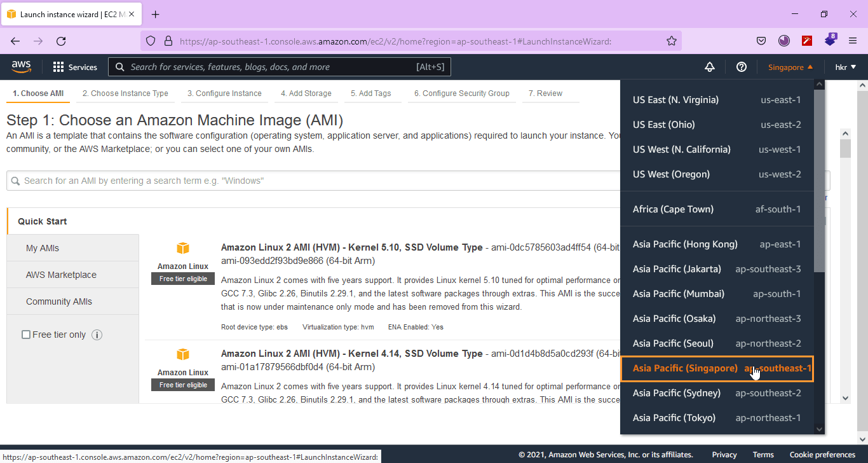Click the notifications bell icon
The image size is (868, 463).
[x=710, y=67]
